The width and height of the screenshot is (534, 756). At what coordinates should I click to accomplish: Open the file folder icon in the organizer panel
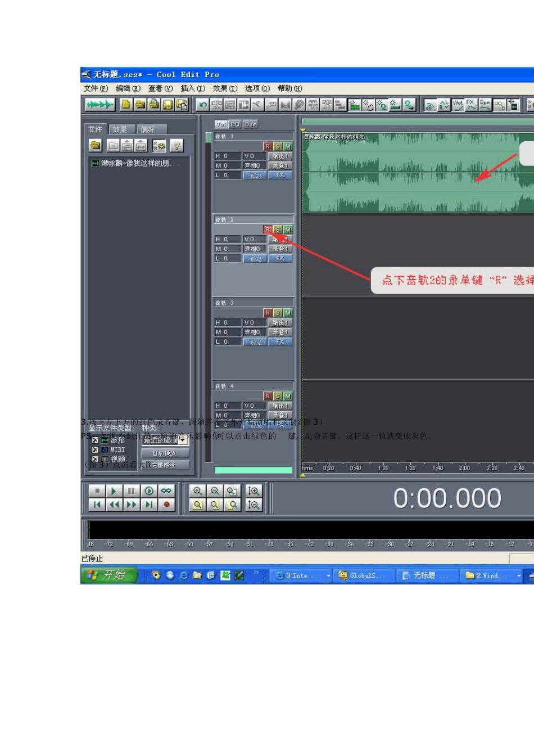point(96,146)
